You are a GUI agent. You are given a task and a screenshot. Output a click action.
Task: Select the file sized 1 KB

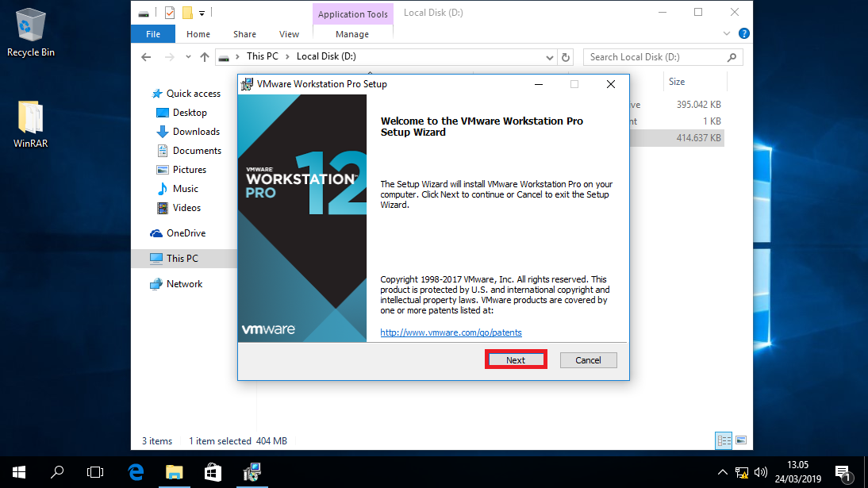712,121
